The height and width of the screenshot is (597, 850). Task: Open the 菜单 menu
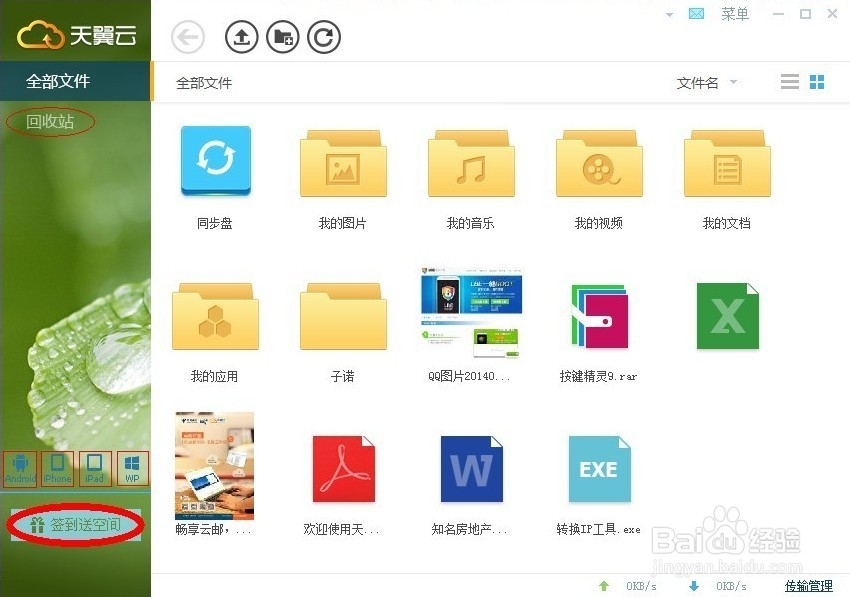point(735,14)
